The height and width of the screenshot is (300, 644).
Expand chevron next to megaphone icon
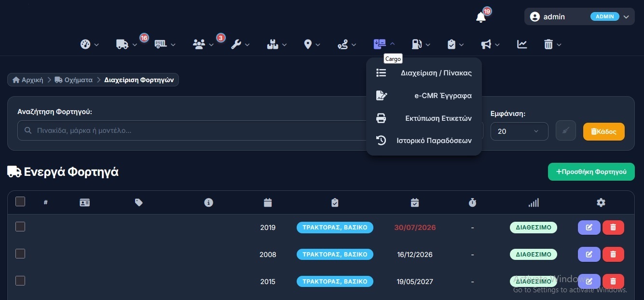pos(497,45)
